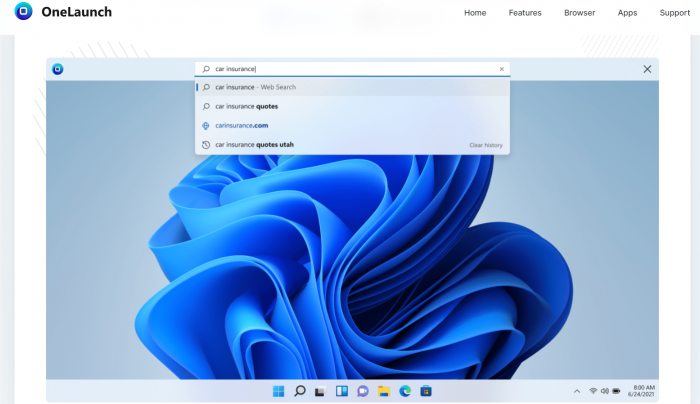
Task: Click the taskbar clock showing 8:00 AM
Action: pos(642,391)
